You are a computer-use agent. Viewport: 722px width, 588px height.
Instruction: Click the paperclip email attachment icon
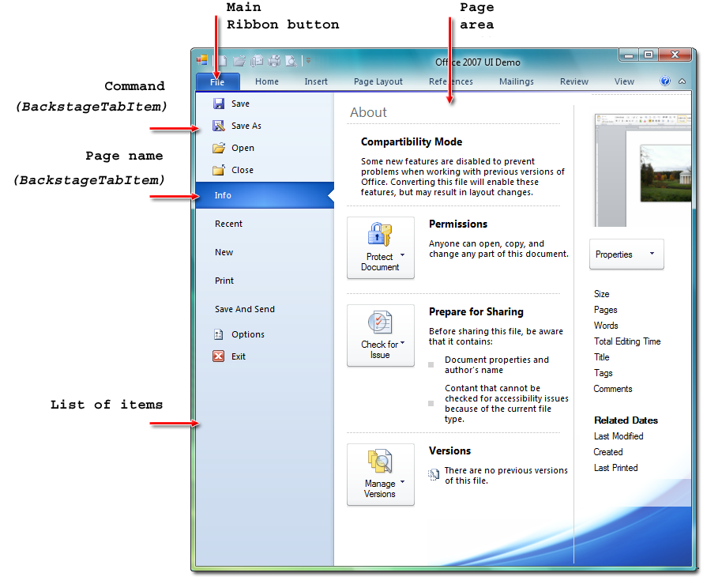click(257, 61)
